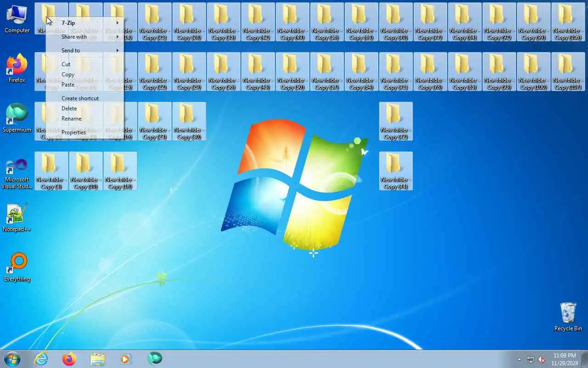This screenshot has height=368, width=588.
Task: Select folder New folder - Copy (71)
Action: click(x=396, y=72)
